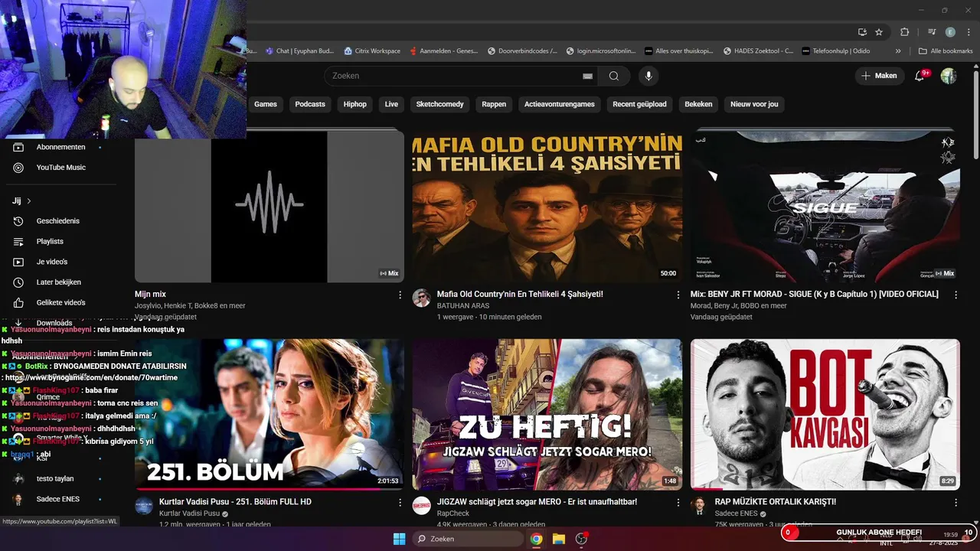
Task: Click the install app icon in address bar
Action: (x=862, y=32)
